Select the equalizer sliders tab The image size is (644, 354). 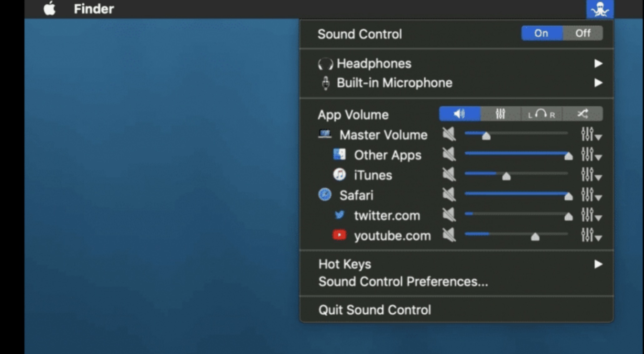coord(501,114)
